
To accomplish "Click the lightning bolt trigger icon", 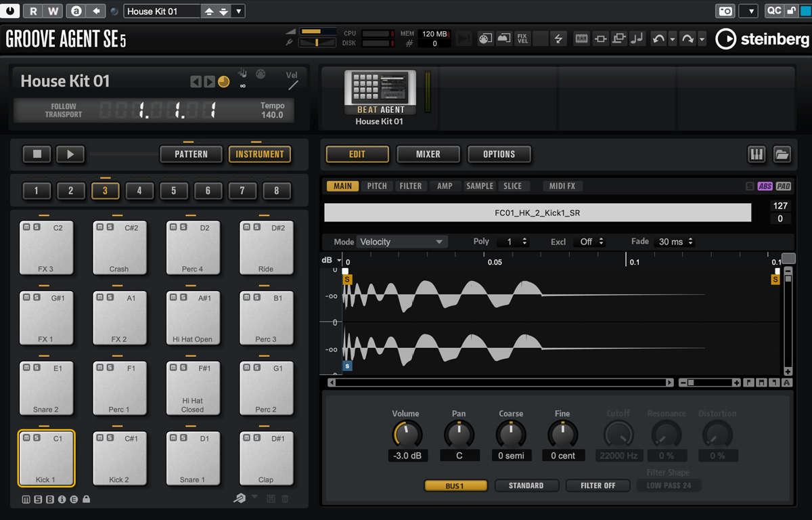I will click(x=559, y=39).
